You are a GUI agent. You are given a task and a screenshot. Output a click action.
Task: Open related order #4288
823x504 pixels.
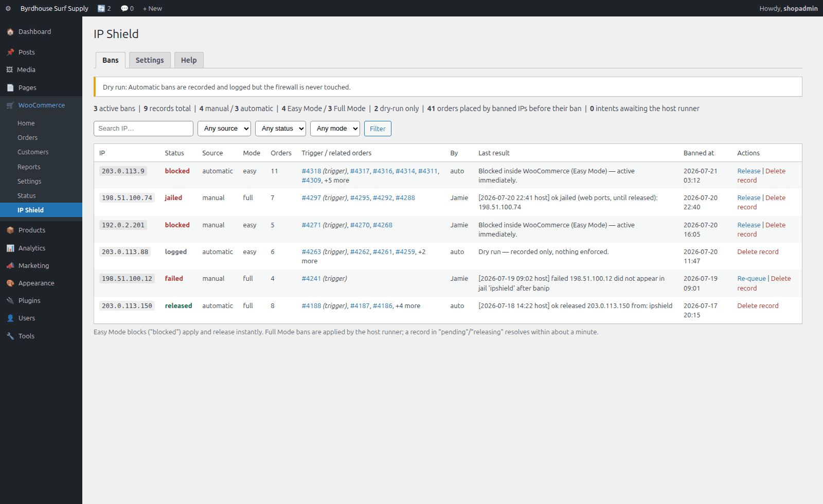coord(405,198)
